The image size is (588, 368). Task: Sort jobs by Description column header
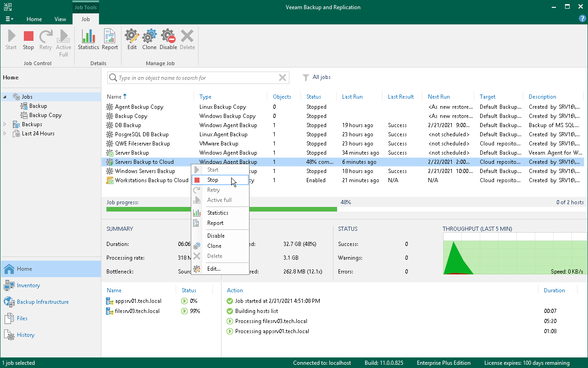pos(543,97)
